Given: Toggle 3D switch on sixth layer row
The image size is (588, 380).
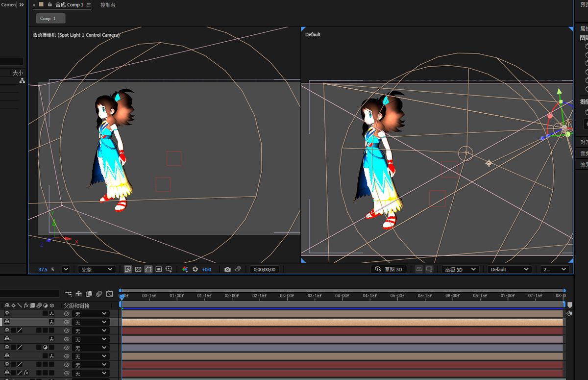Looking at the screenshot, I should click(x=51, y=356).
